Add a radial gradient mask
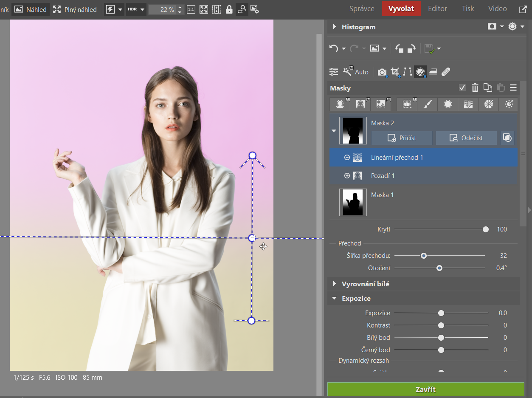Screen dimensions: 532x398 448,104
